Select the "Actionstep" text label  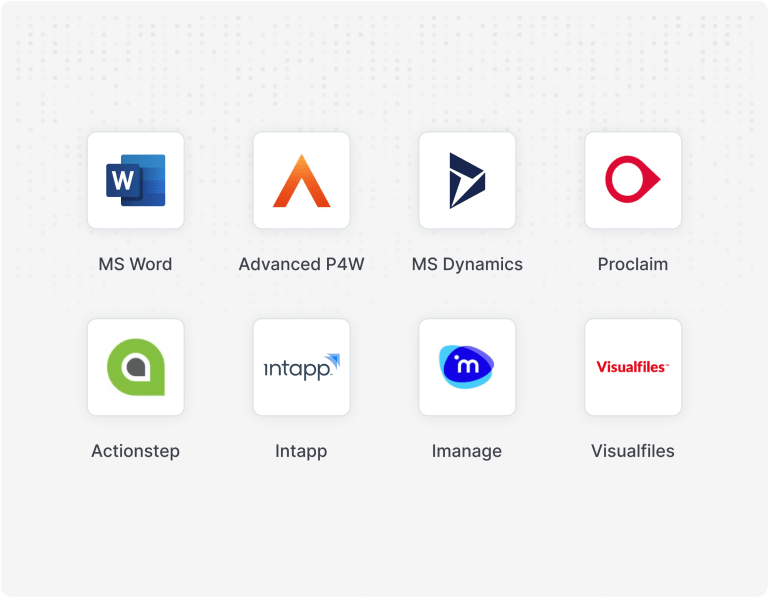[x=135, y=451]
